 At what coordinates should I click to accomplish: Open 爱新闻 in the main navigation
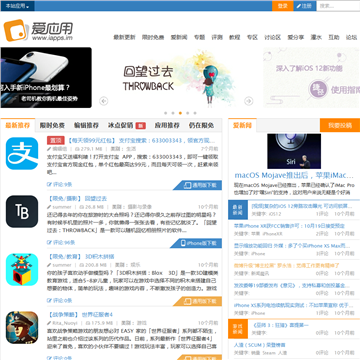tap(179, 37)
